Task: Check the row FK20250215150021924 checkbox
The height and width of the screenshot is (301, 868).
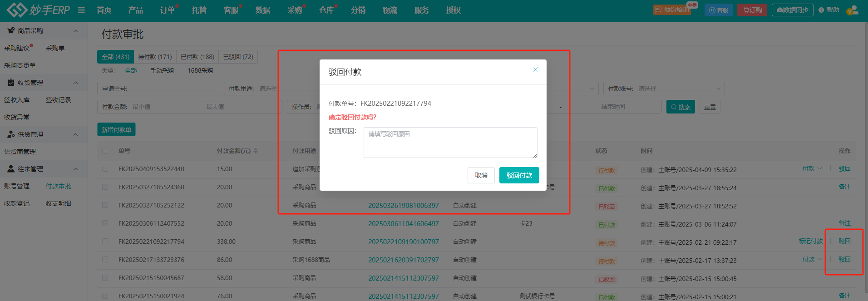Action: 105,296
